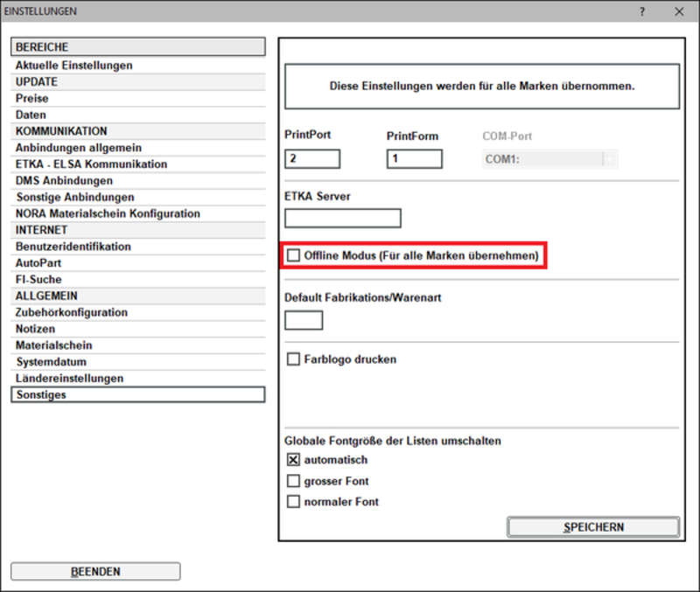Image resolution: width=700 pixels, height=592 pixels.
Task: Select the normaler Font checkbox
Action: pos(294,502)
